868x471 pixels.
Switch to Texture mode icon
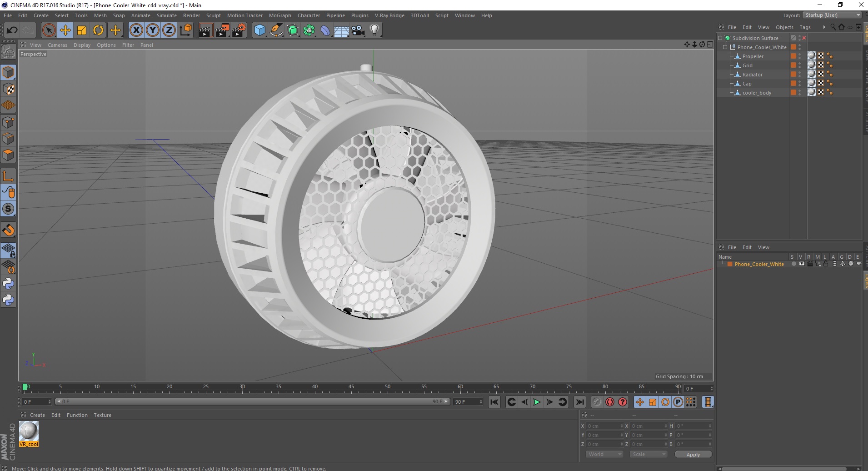coord(8,89)
